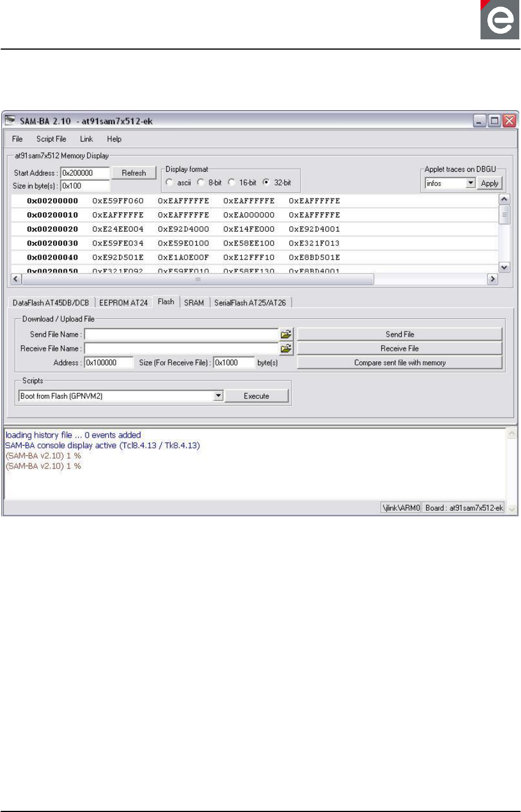Browse for Receive File Name folder icon
The image size is (521, 812).
click(286, 348)
